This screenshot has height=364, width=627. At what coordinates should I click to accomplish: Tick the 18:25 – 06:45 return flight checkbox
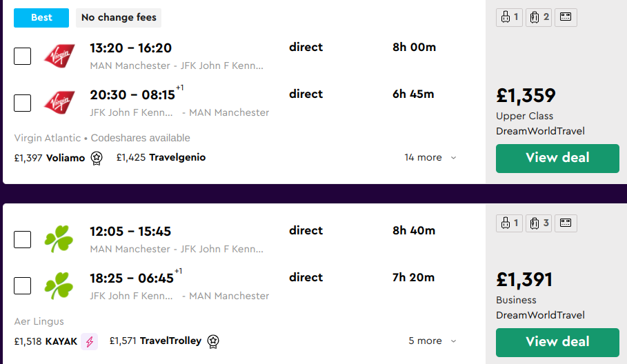23,285
